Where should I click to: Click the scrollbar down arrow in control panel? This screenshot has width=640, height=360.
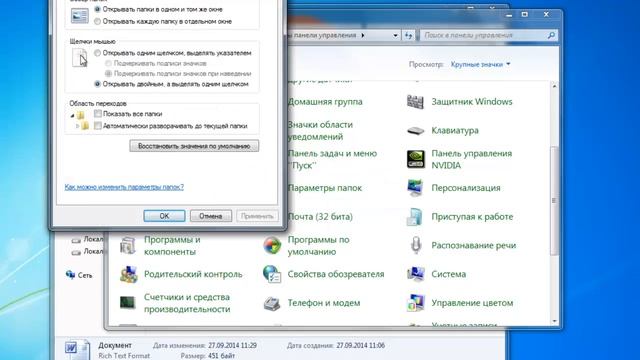[554, 321]
